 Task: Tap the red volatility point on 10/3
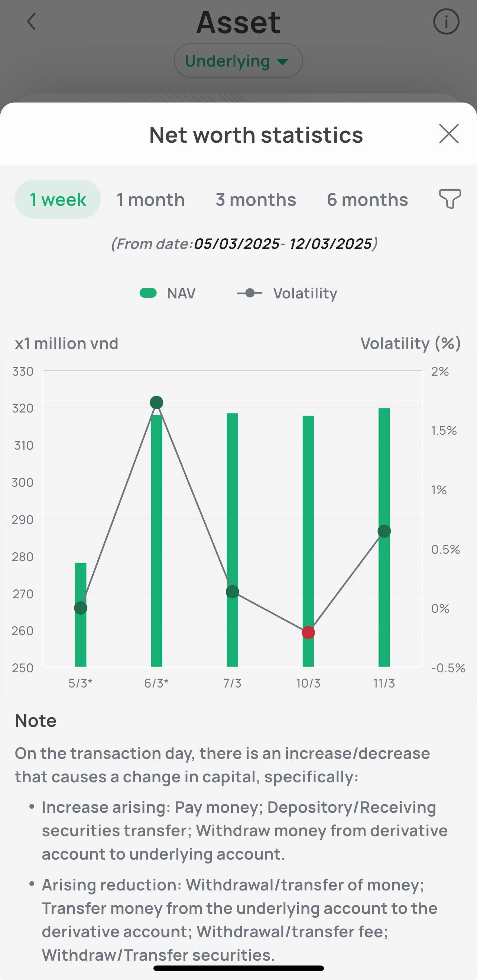coord(308,633)
